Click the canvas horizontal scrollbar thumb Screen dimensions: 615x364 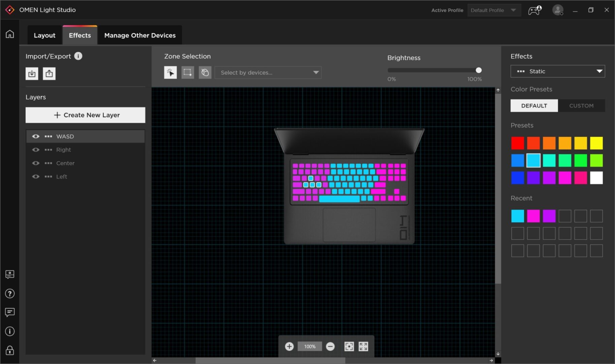(270, 360)
